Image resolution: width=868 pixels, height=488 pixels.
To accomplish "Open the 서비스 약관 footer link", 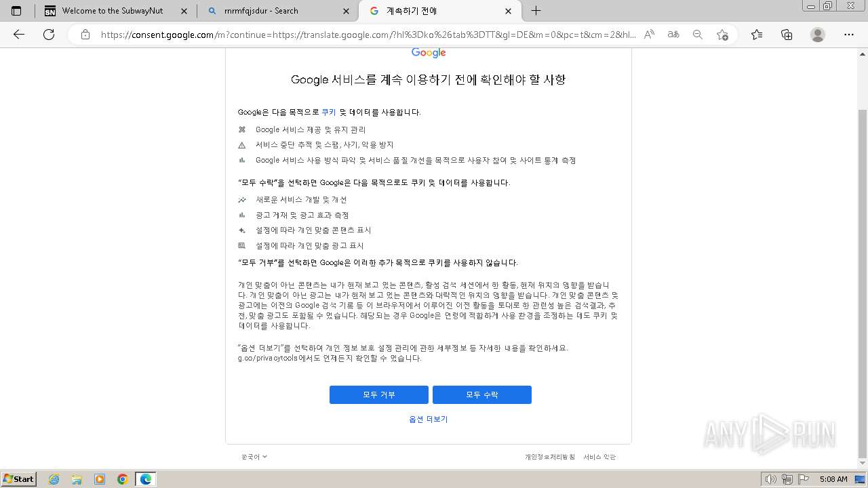I will (x=599, y=457).
